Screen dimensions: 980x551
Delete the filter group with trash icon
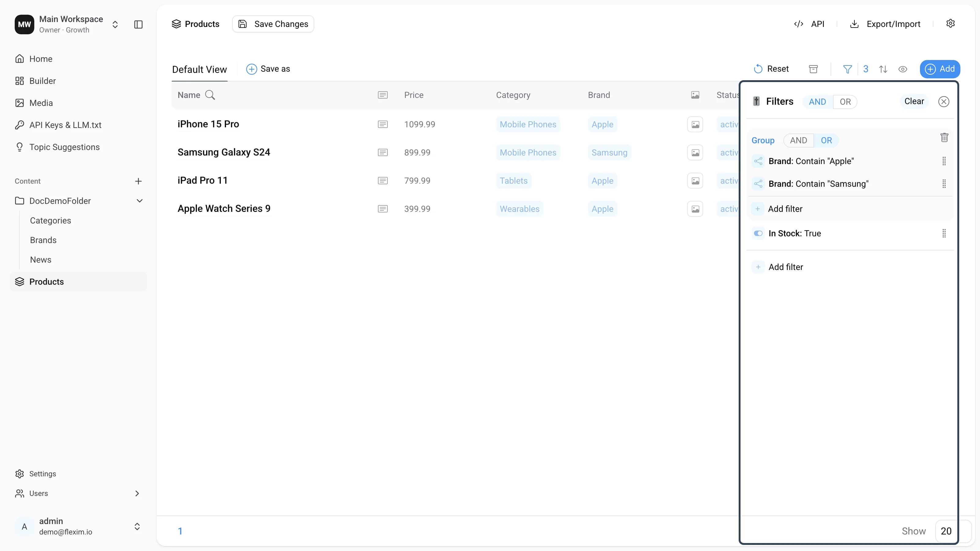click(x=944, y=138)
